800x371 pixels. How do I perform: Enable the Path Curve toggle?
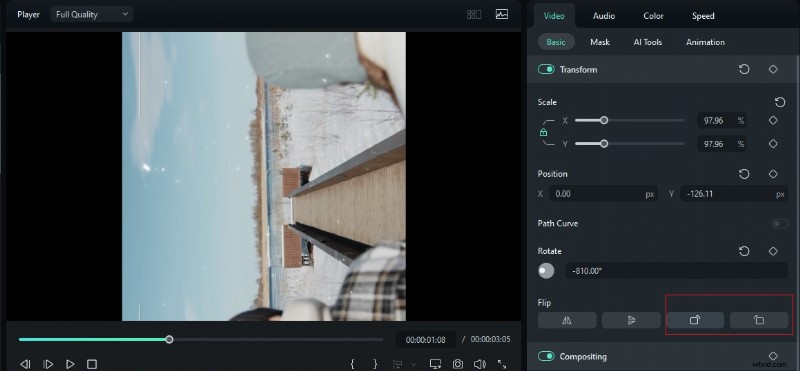(x=780, y=224)
